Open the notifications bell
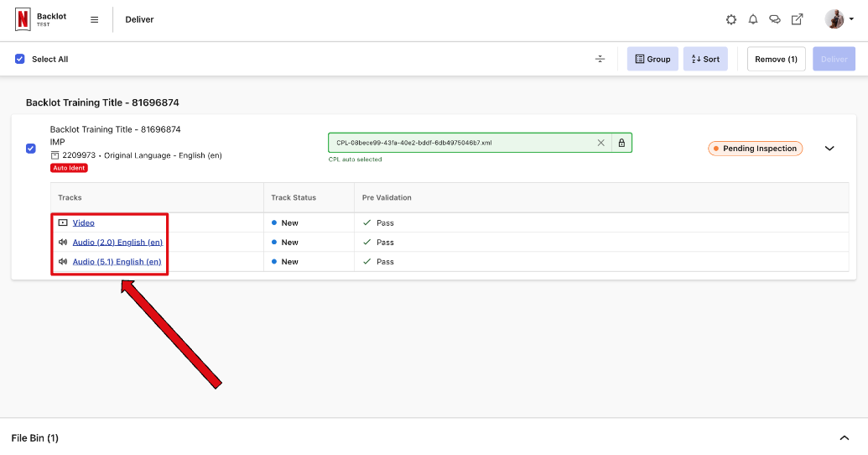868x455 pixels. (753, 19)
